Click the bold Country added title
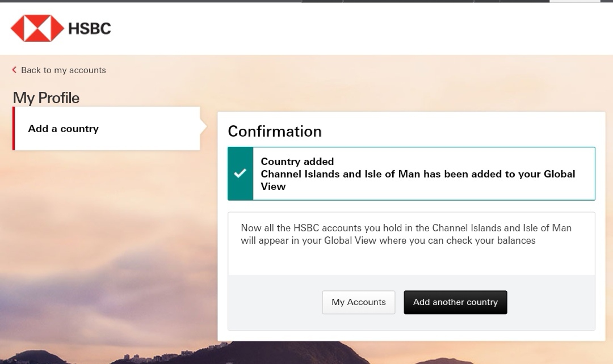The width and height of the screenshot is (613, 364). [x=297, y=162]
